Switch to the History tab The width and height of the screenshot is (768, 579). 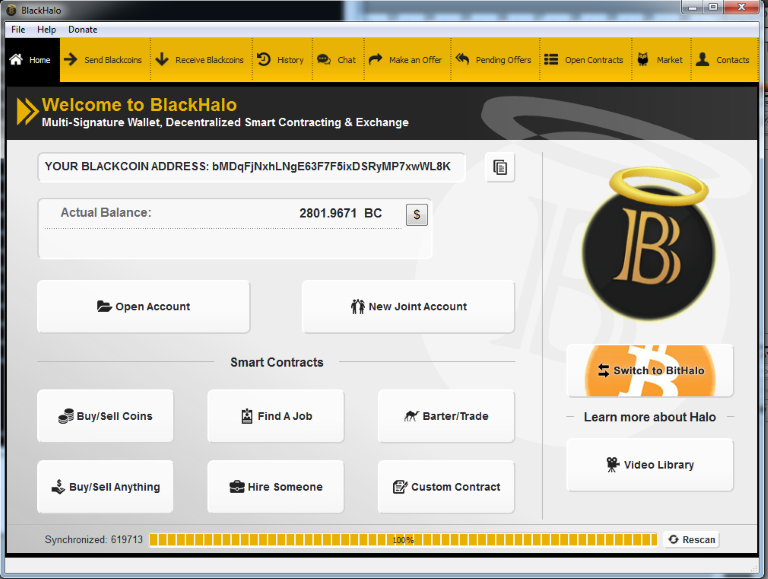pyautogui.click(x=282, y=60)
